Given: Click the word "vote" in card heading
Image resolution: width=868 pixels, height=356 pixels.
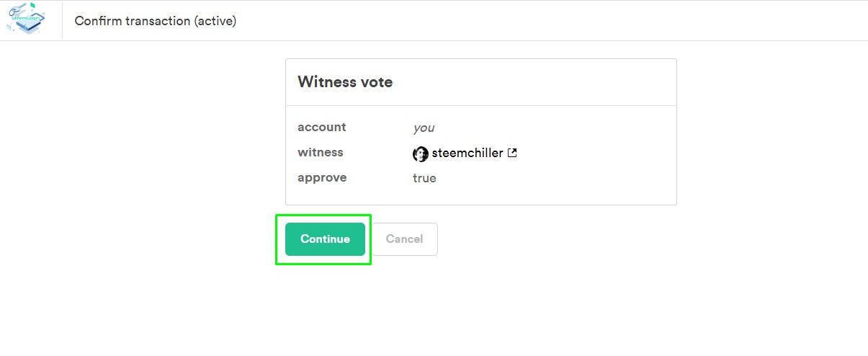Looking at the screenshot, I should tap(376, 82).
